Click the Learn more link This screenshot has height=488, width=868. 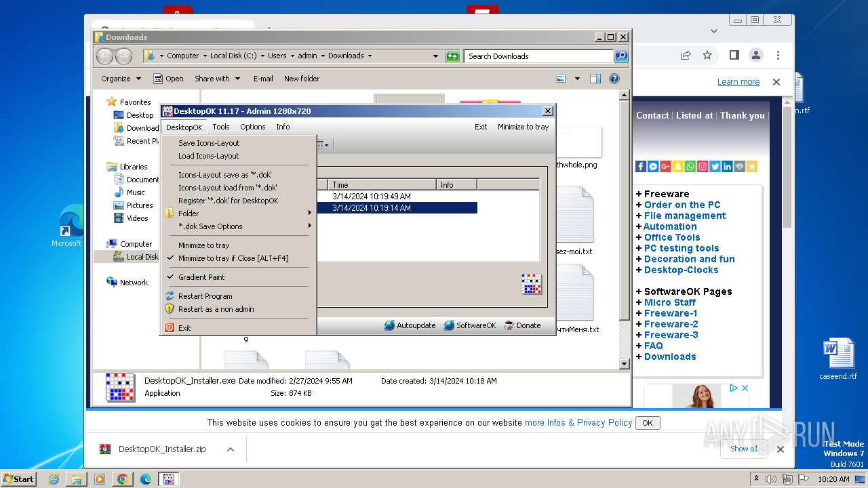click(x=738, y=82)
